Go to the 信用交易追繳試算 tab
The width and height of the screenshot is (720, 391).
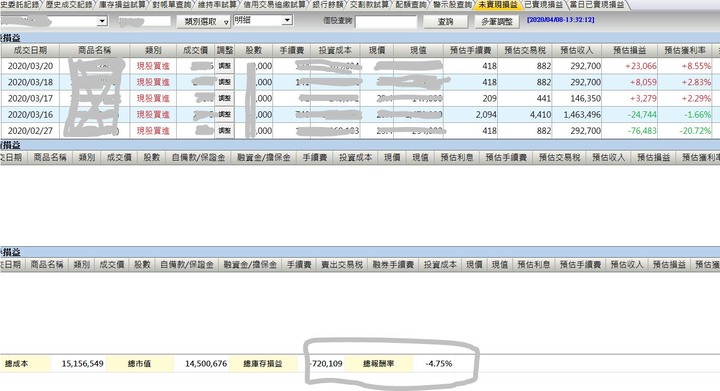tap(275, 5)
